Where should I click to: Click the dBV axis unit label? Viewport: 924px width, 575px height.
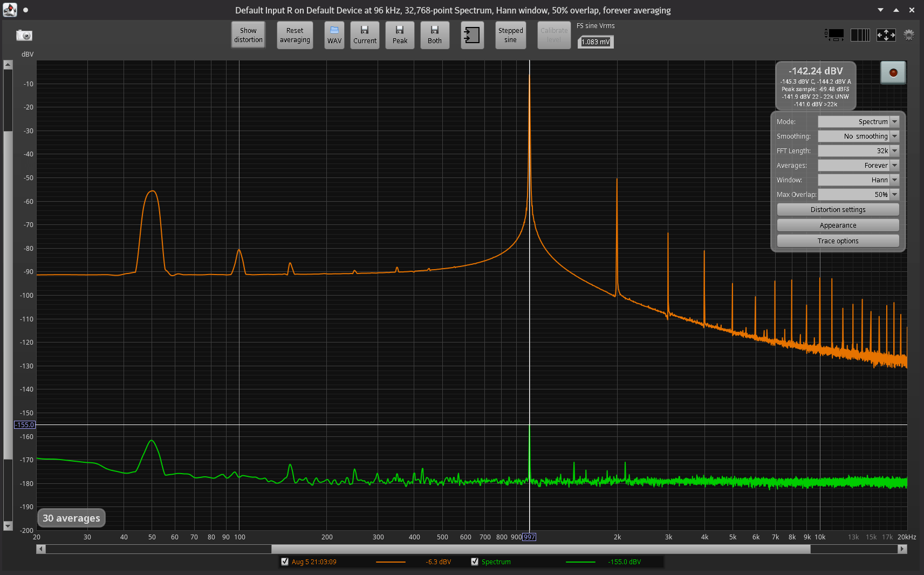[x=28, y=54]
